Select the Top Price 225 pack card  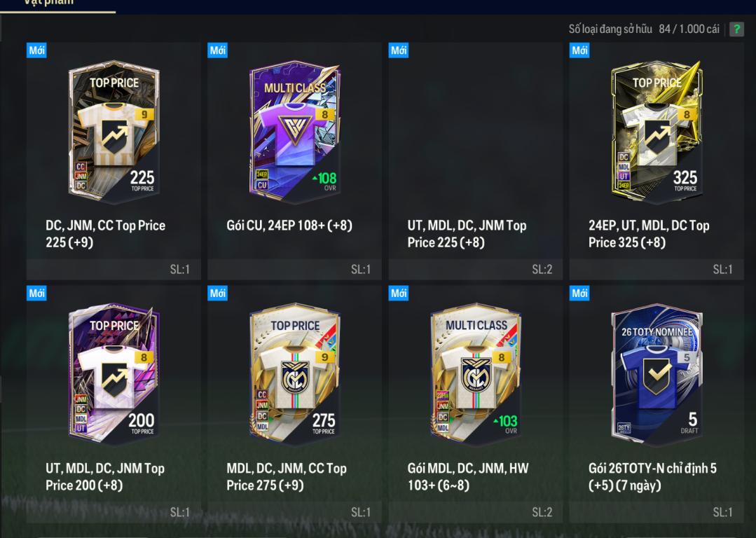[114, 131]
